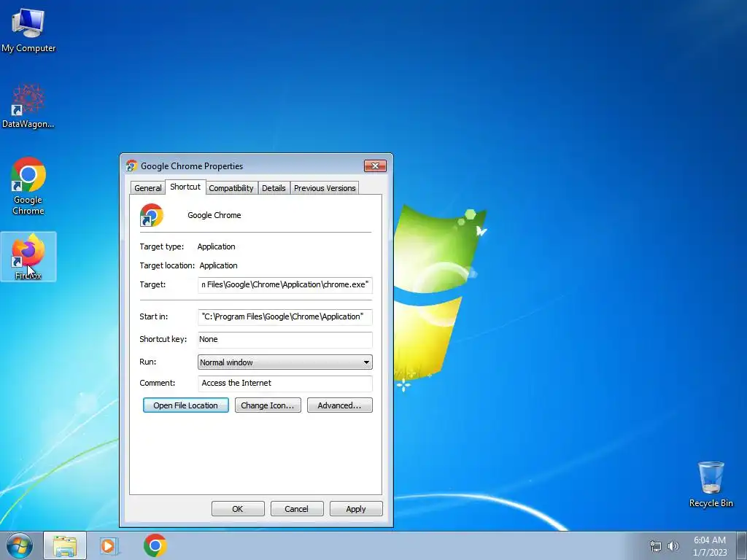Select the DataWagon desktop shortcut
The height and width of the screenshot is (560, 747).
tap(28, 106)
